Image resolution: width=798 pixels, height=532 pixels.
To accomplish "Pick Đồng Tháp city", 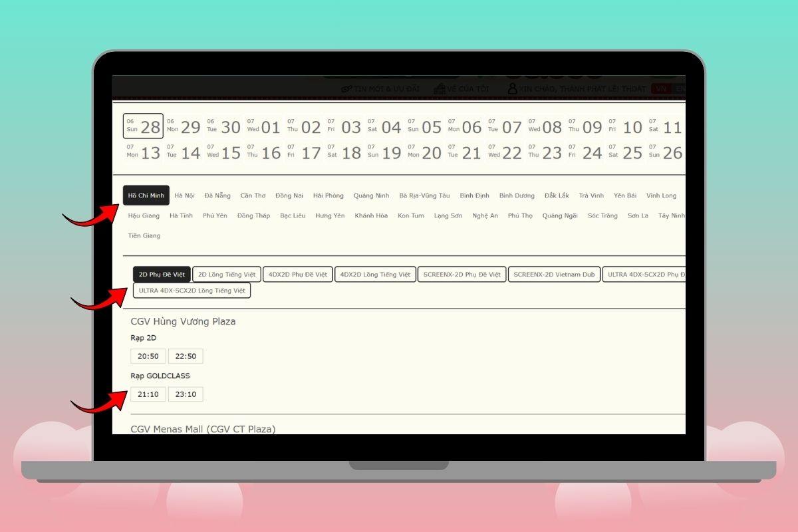I will coord(253,215).
